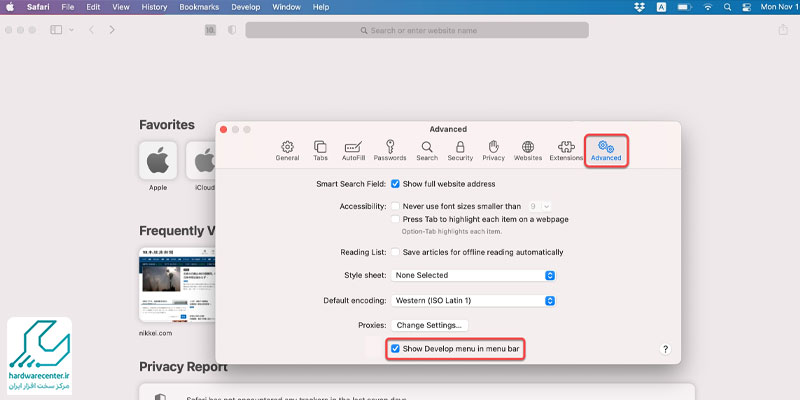Open the Edit menu

tap(93, 7)
